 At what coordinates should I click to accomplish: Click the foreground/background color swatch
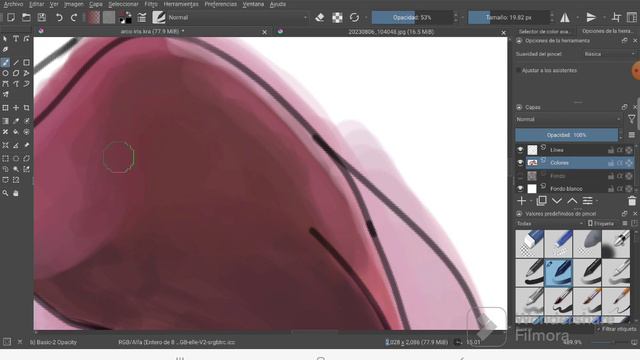pyautogui.click(x=126, y=18)
